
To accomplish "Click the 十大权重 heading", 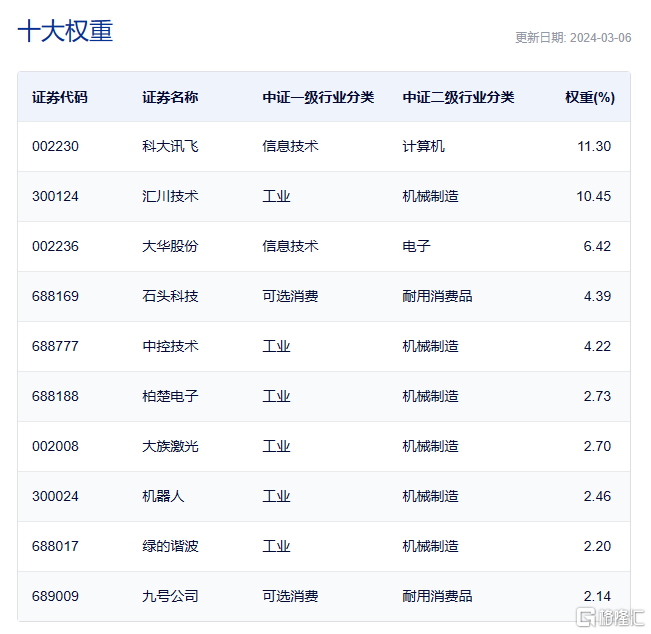I will (x=65, y=31).
